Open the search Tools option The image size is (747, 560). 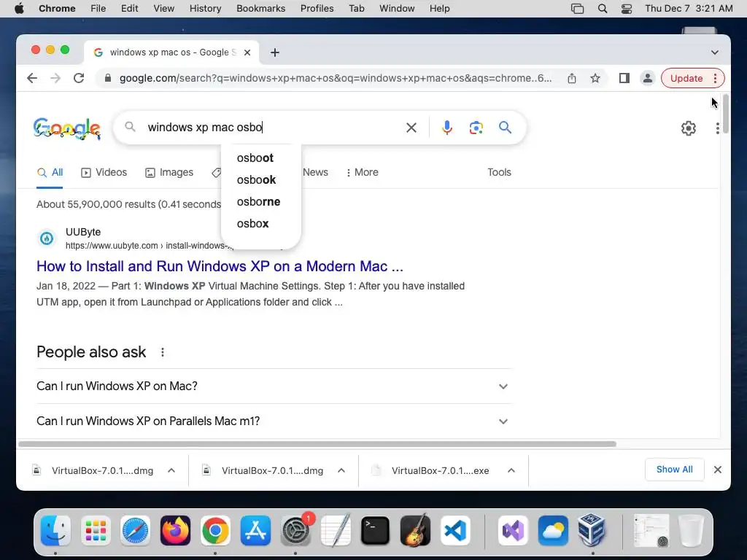click(x=499, y=172)
